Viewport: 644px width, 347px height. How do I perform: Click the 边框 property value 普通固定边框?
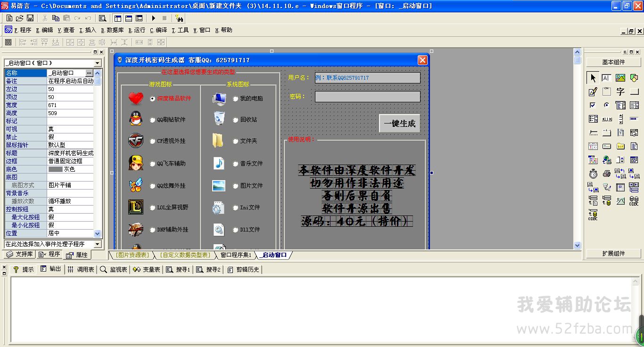click(70, 161)
